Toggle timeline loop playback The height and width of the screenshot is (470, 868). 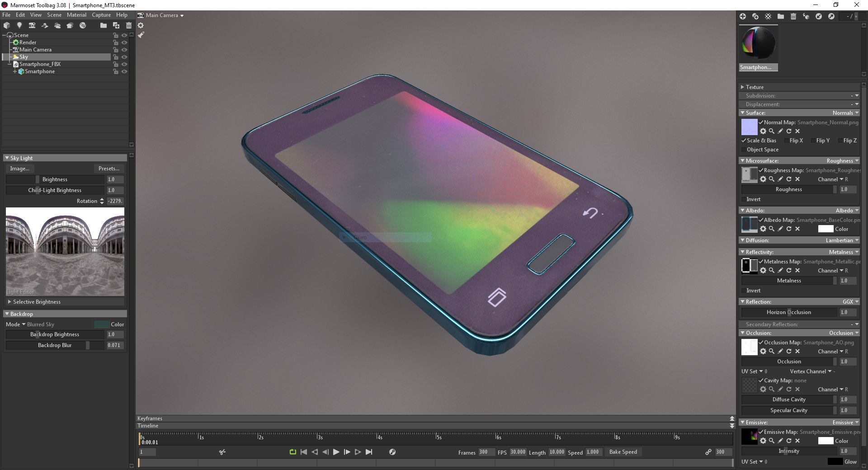coord(292,452)
